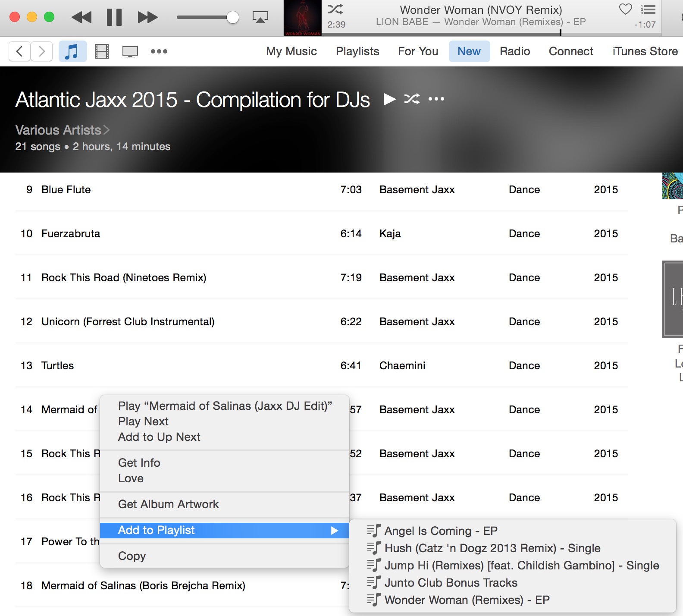Image resolution: width=683 pixels, height=616 pixels.
Task: Click the Wonder Woman (NVOY Remix) title
Action: click(x=481, y=9)
